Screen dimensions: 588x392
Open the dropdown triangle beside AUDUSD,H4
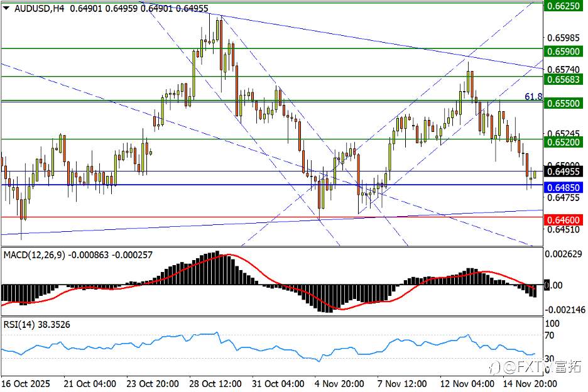pos(6,8)
